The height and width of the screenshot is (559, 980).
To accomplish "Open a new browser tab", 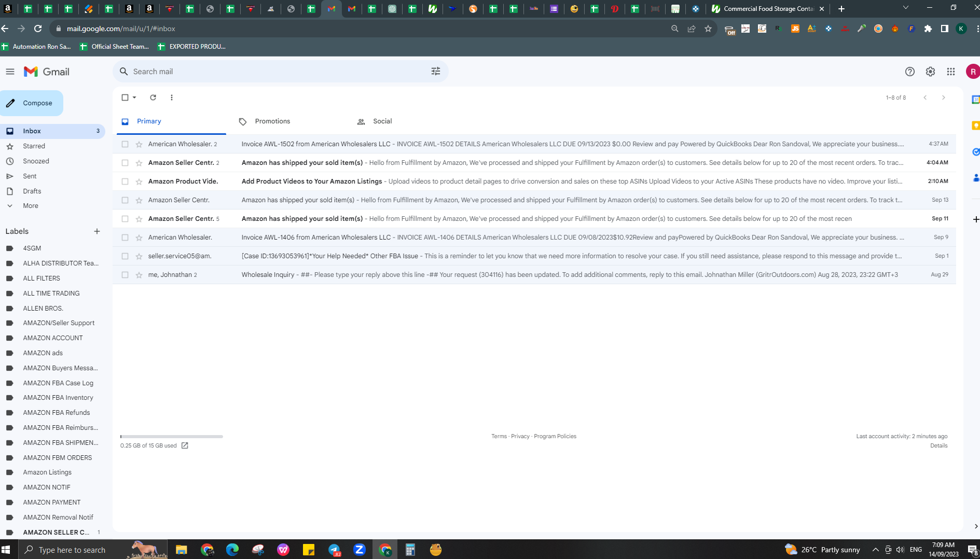I will 841,9.
